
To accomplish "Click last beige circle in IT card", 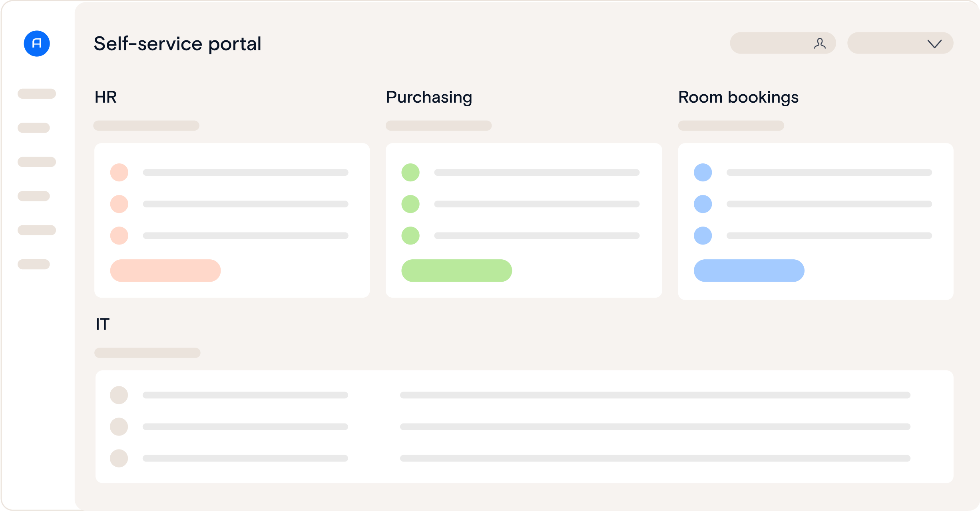I will coord(119,458).
